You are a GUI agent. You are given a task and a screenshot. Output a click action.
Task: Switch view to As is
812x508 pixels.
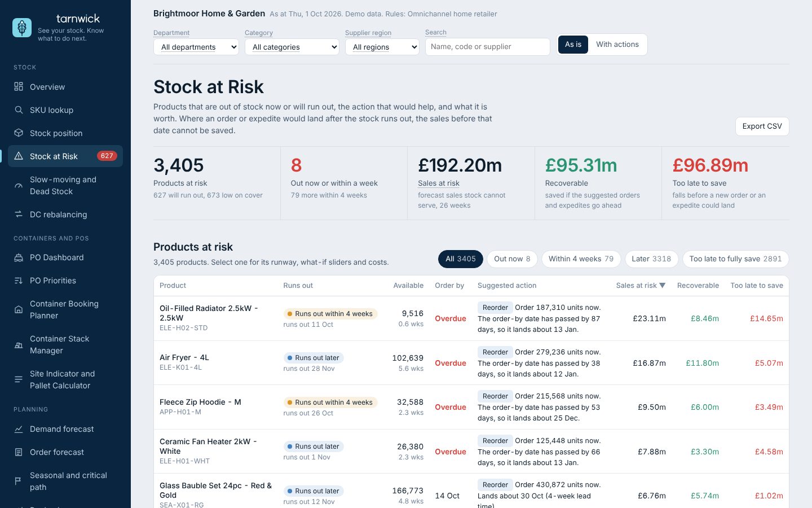click(573, 45)
